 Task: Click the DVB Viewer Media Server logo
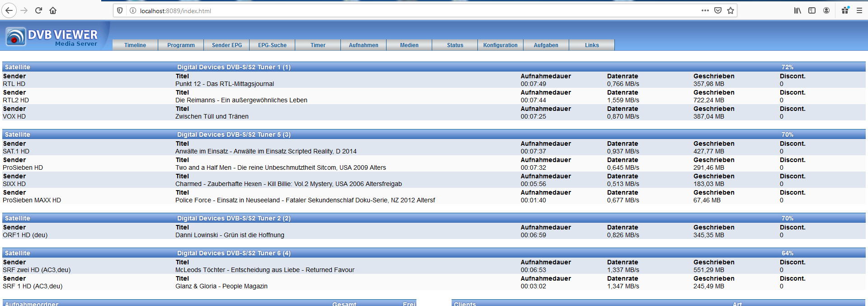(52, 37)
